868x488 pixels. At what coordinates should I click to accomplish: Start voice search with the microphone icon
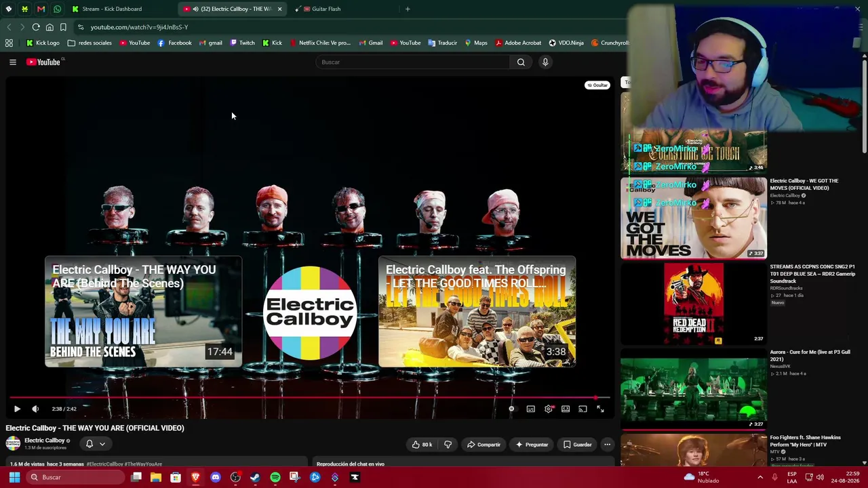(x=545, y=62)
